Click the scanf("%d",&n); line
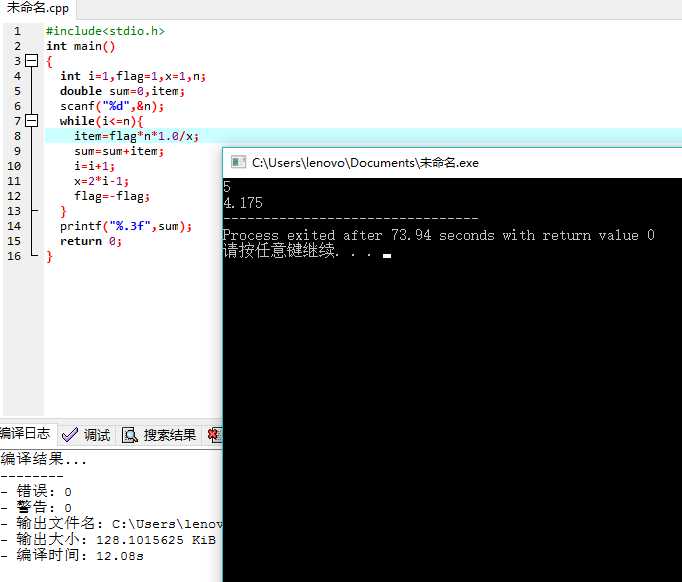682x582 pixels. pos(112,106)
